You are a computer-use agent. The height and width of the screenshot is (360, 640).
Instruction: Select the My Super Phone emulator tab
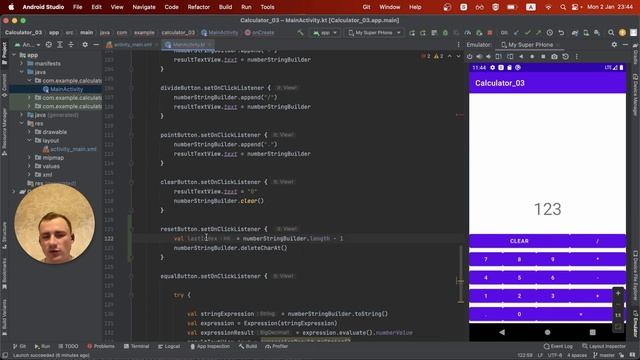[530, 44]
